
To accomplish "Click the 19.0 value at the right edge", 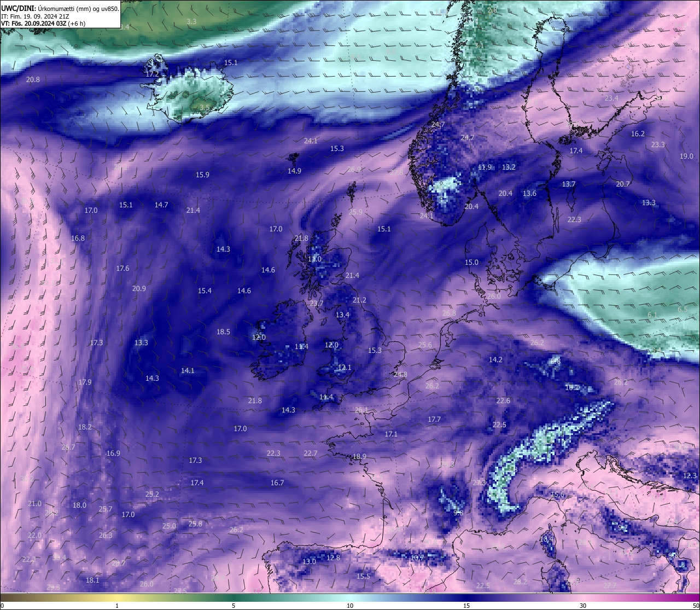I will click(x=686, y=156).
